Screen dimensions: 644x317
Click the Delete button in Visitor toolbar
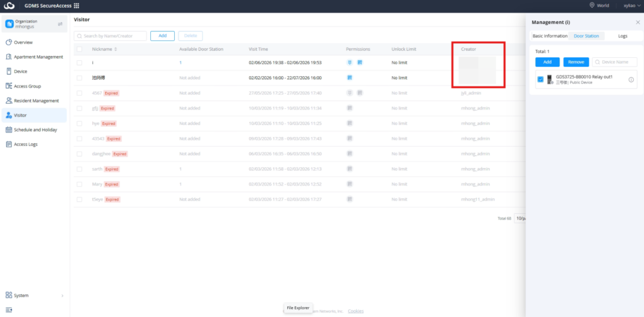(x=191, y=36)
